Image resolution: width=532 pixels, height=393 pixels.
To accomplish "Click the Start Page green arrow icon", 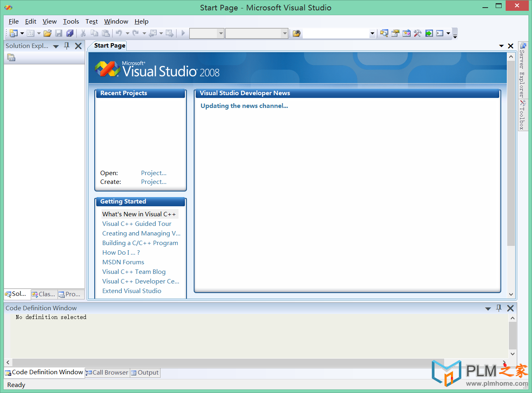I will (429, 33).
